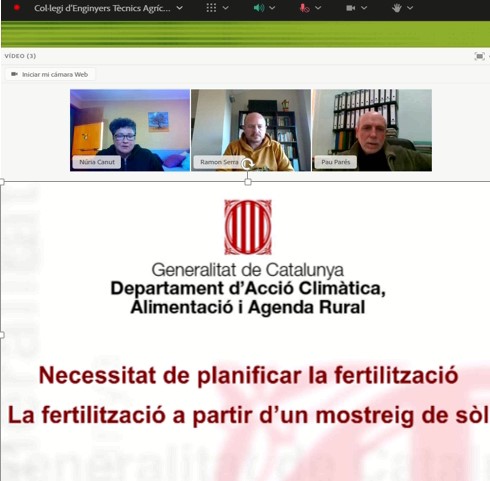The width and height of the screenshot is (490, 481).
Task: Click the top-center resize handle of the slide
Action: 248,182
